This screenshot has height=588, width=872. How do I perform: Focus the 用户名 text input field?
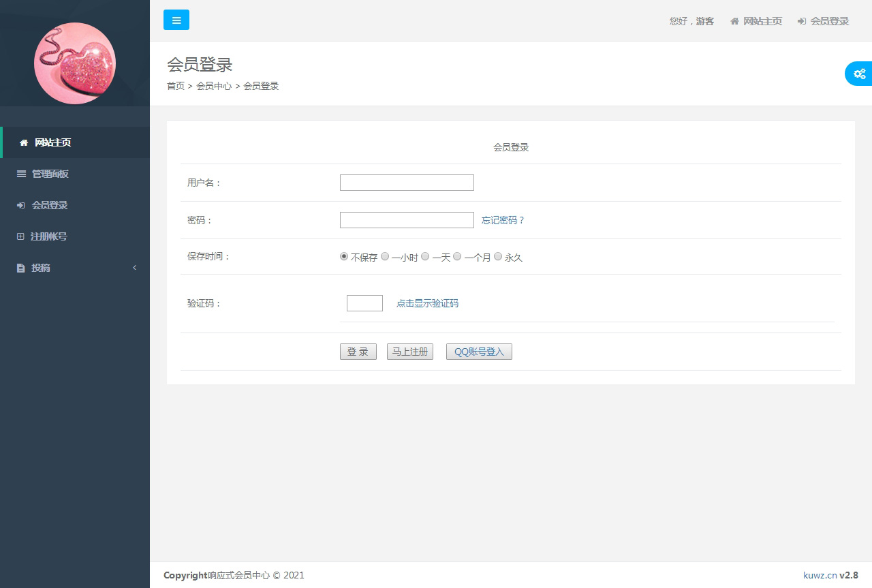(407, 183)
